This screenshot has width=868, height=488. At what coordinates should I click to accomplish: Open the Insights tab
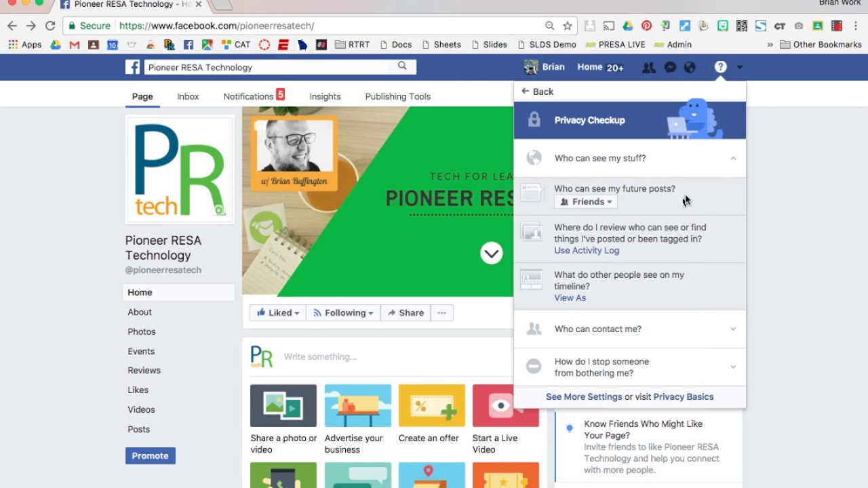[x=325, y=96]
